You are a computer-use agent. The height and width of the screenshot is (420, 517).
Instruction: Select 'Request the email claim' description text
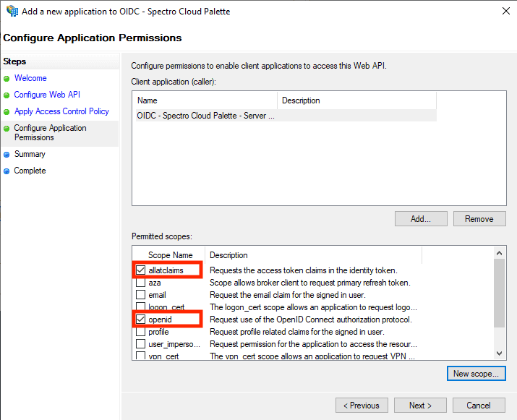(x=288, y=295)
